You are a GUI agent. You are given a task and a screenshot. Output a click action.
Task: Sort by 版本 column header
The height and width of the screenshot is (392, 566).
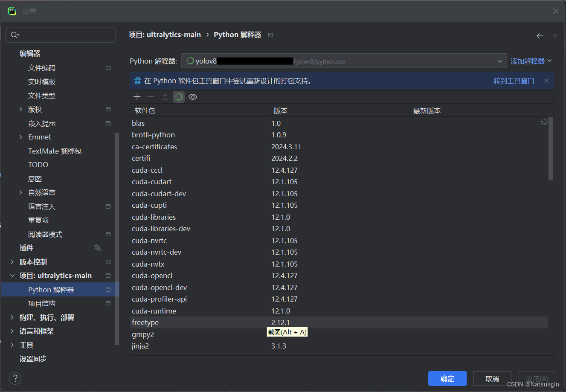click(x=340, y=110)
